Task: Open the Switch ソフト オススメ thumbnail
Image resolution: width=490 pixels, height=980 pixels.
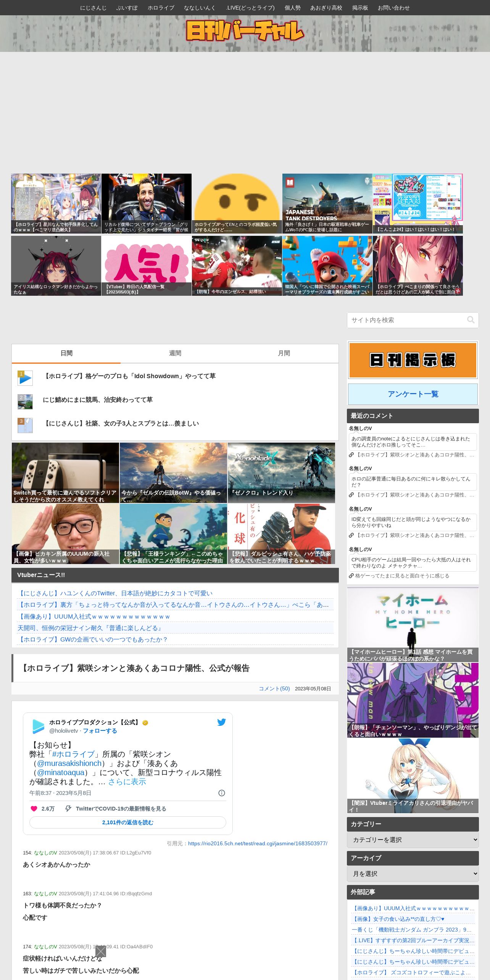Action: pos(65,473)
